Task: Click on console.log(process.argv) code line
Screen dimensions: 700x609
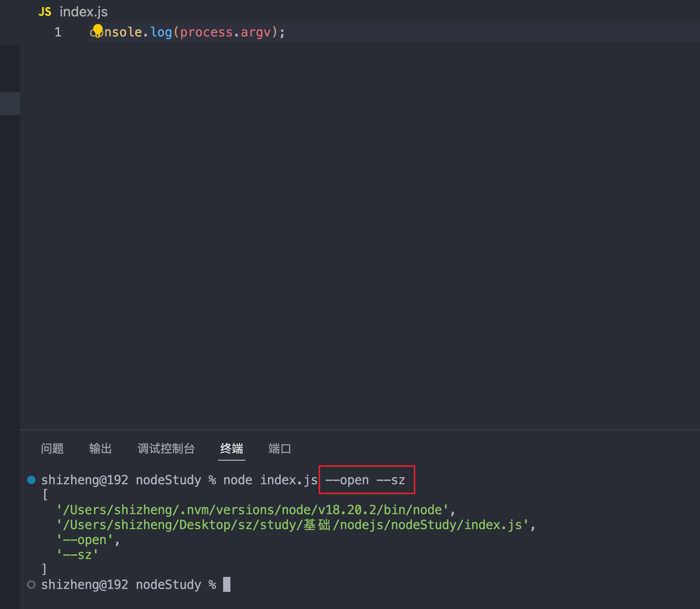Action: 187,32
